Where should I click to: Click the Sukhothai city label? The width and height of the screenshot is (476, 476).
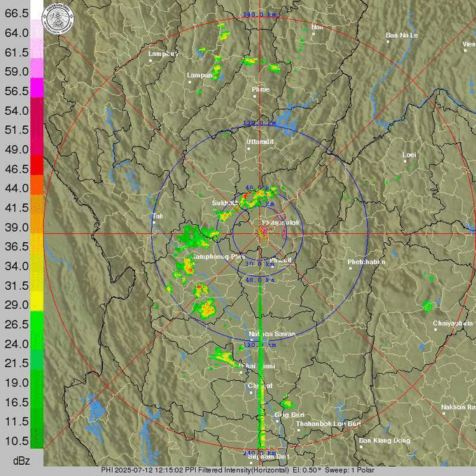coord(225,203)
